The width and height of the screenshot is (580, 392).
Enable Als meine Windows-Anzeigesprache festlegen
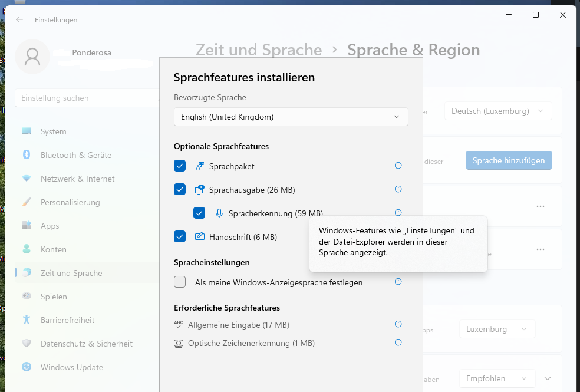[x=180, y=282]
